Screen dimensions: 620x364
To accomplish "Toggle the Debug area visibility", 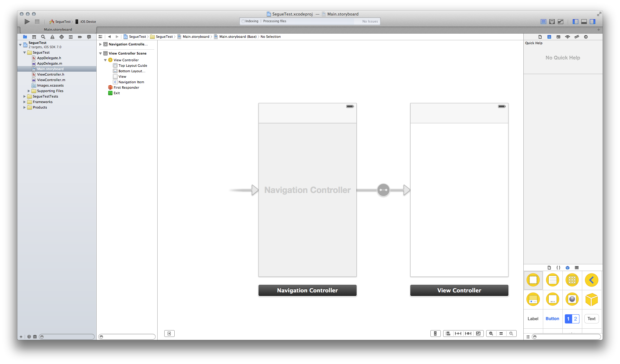I will point(584,22).
